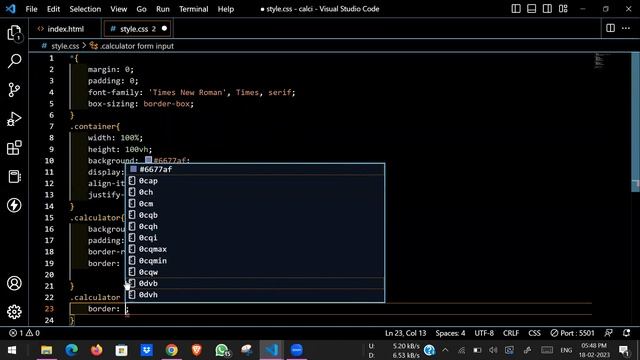The width and height of the screenshot is (640, 360).
Task: Open the editor More Actions ellipsis
Action: tap(626, 28)
